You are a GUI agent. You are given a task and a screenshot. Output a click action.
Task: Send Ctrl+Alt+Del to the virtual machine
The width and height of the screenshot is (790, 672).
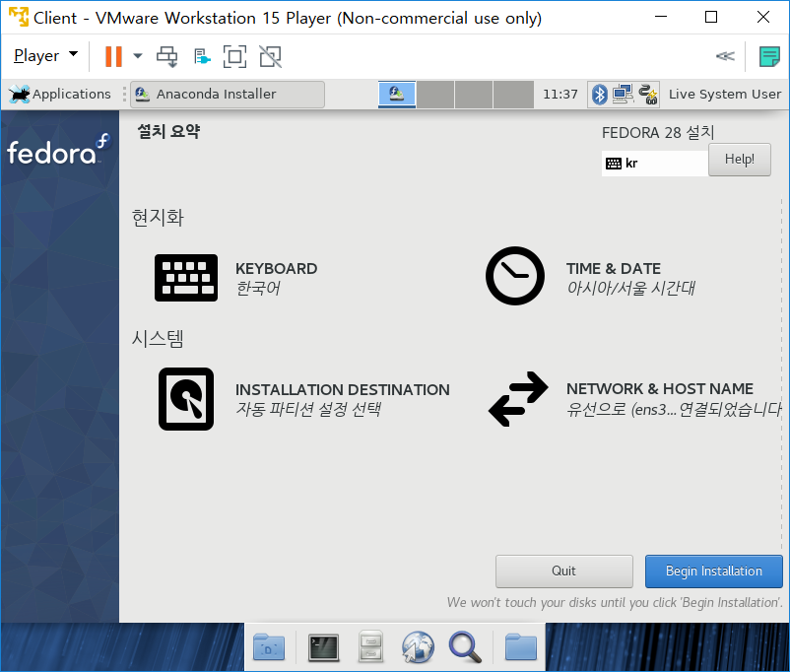[166, 56]
